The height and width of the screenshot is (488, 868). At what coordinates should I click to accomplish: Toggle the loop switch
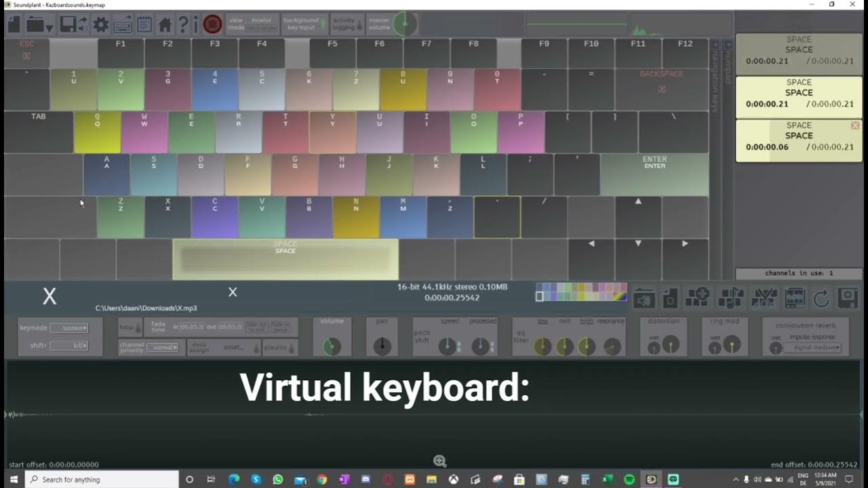pyautogui.click(x=138, y=328)
